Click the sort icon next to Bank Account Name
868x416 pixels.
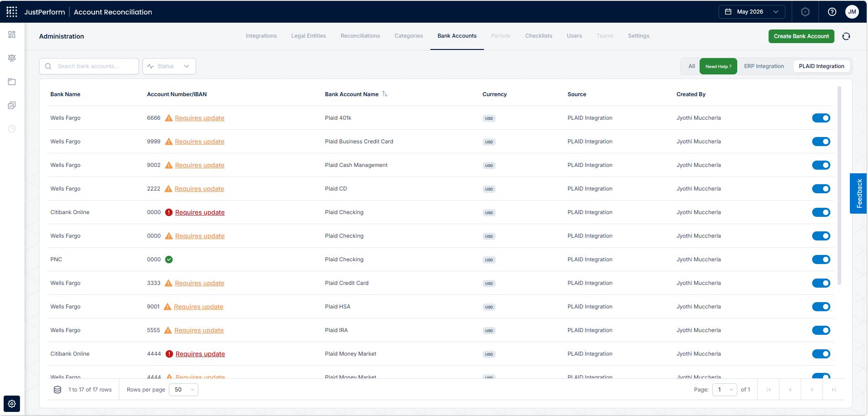click(x=385, y=94)
